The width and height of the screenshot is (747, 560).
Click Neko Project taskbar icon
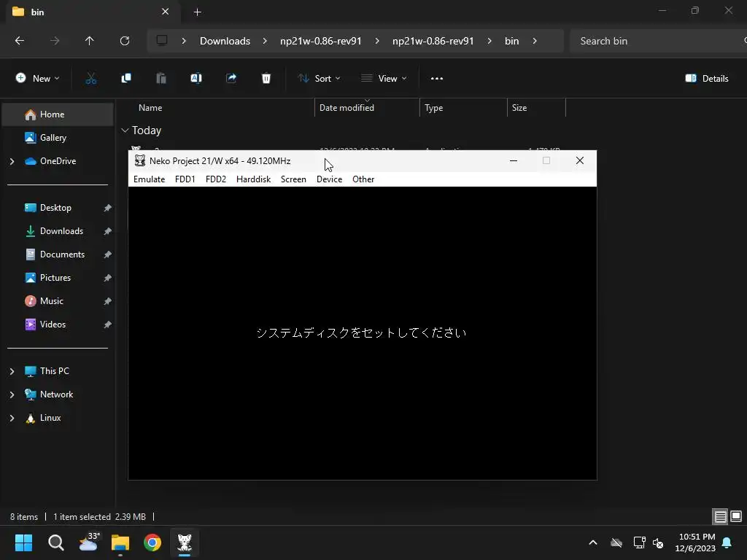click(185, 542)
